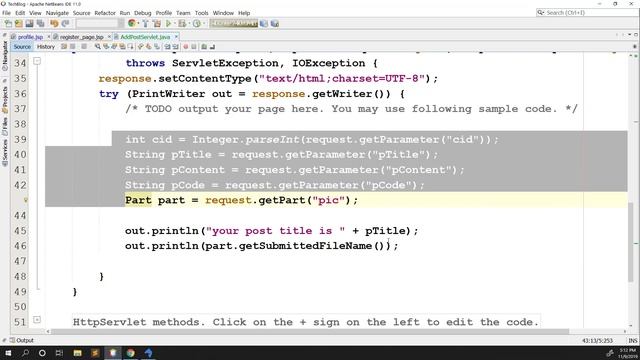This screenshot has width=640, height=360.
Task: Click the Stop Macro Recording icon
Action: [x=194, y=47]
